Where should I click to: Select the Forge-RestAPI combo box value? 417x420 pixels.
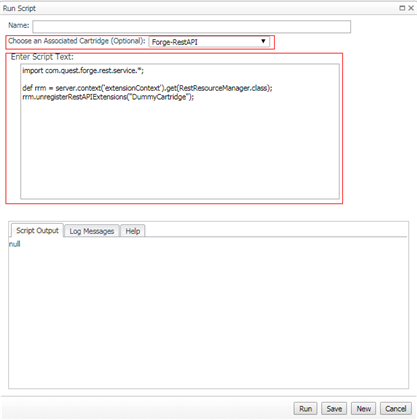(x=209, y=42)
